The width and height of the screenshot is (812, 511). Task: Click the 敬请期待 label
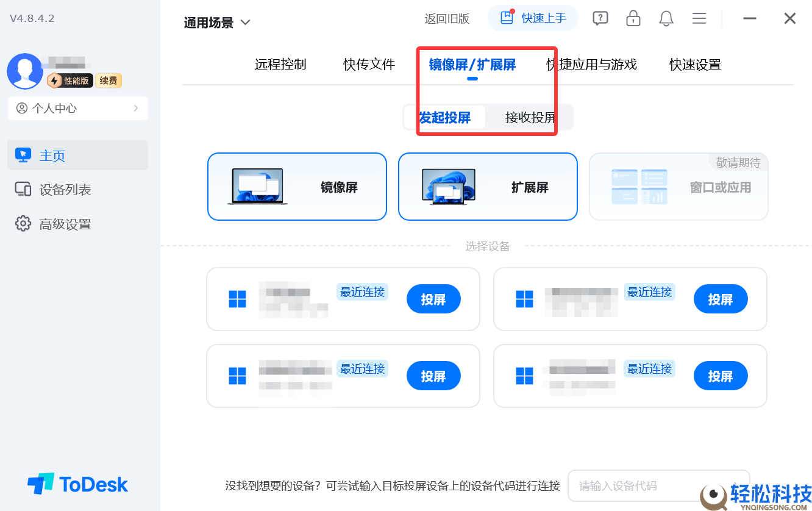tap(738, 162)
